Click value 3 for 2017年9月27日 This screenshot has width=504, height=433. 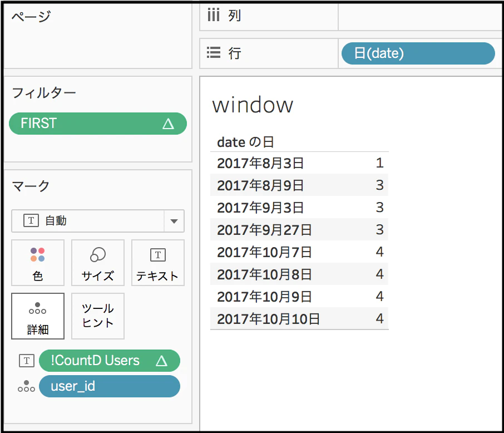379,230
